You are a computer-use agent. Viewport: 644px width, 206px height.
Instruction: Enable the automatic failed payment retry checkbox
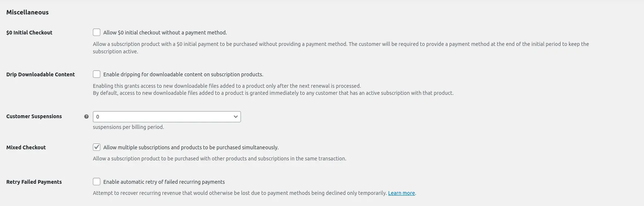pos(97,182)
